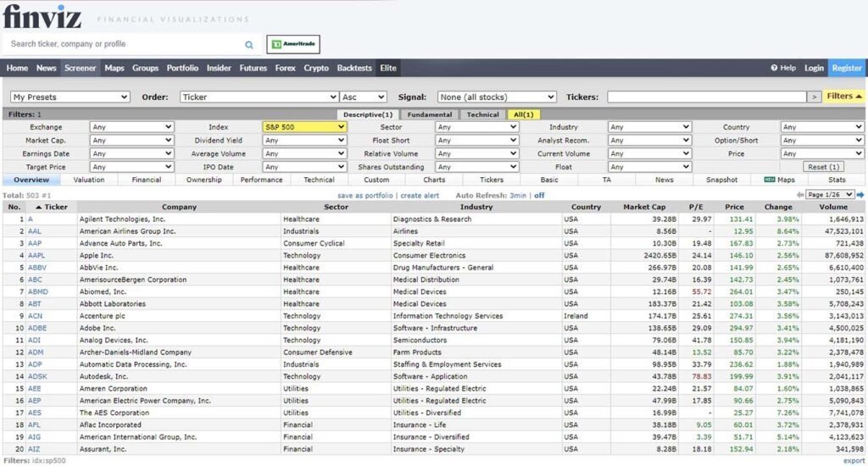
Task: Click save as portfolio link
Action: [x=364, y=196]
